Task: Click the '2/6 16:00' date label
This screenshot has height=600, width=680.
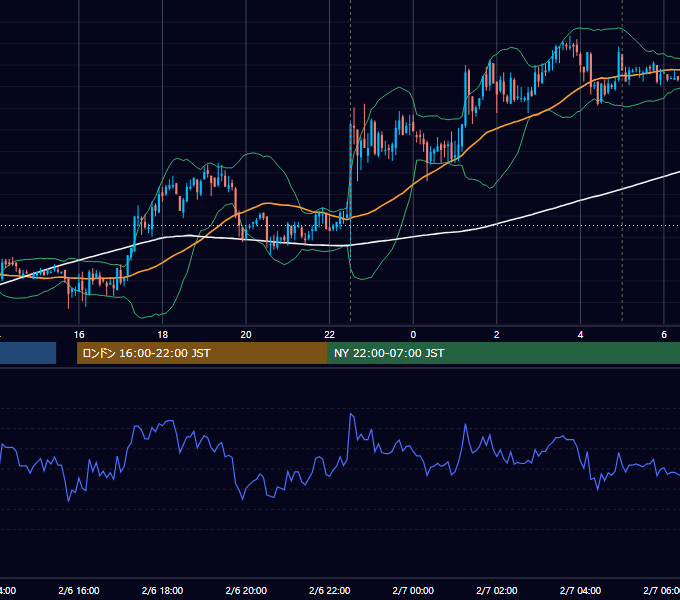Action: point(79,590)
